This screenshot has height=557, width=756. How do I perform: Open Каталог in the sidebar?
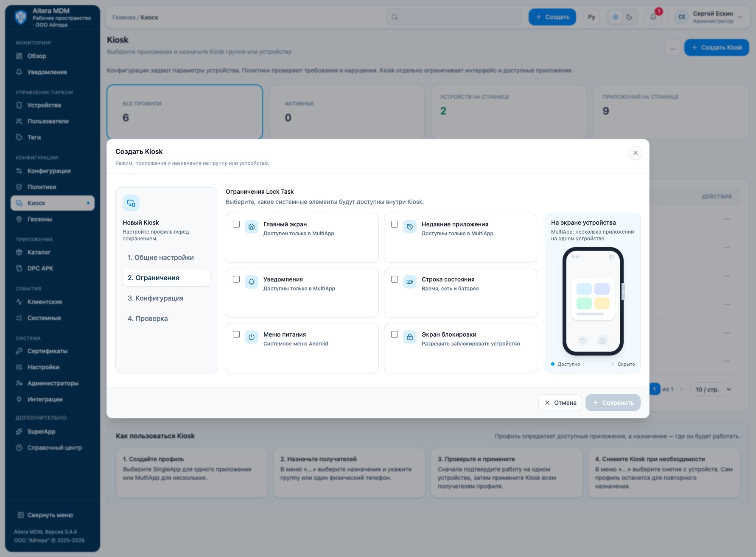[53, 252]
